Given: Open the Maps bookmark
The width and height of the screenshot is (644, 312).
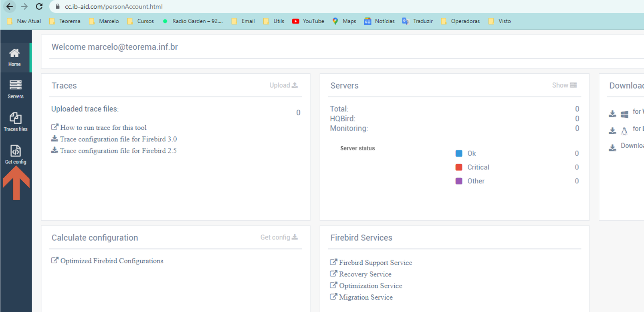Looking at the screenshot, I should pyautogui.click(x=344, y=21).
